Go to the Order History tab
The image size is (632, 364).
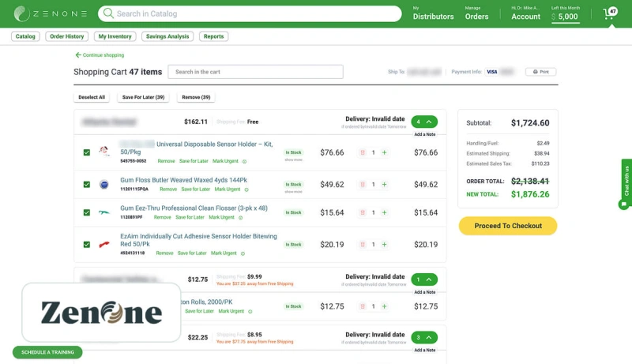[67, 36]
